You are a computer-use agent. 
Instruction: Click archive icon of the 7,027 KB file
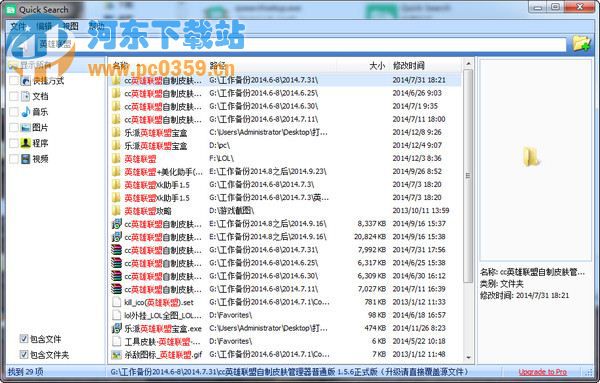pos(116,289)
